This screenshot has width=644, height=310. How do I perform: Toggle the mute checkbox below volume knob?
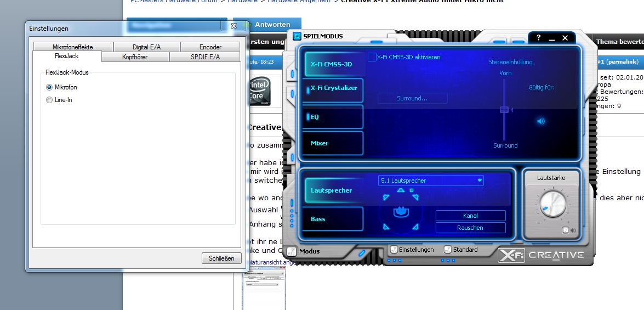point(565,230)
